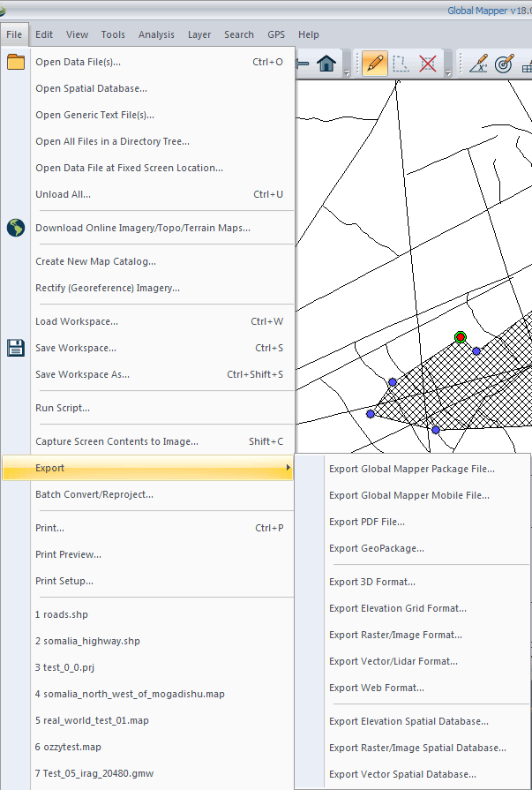Click the Home view toolbar icon

(x=326, y=64)
